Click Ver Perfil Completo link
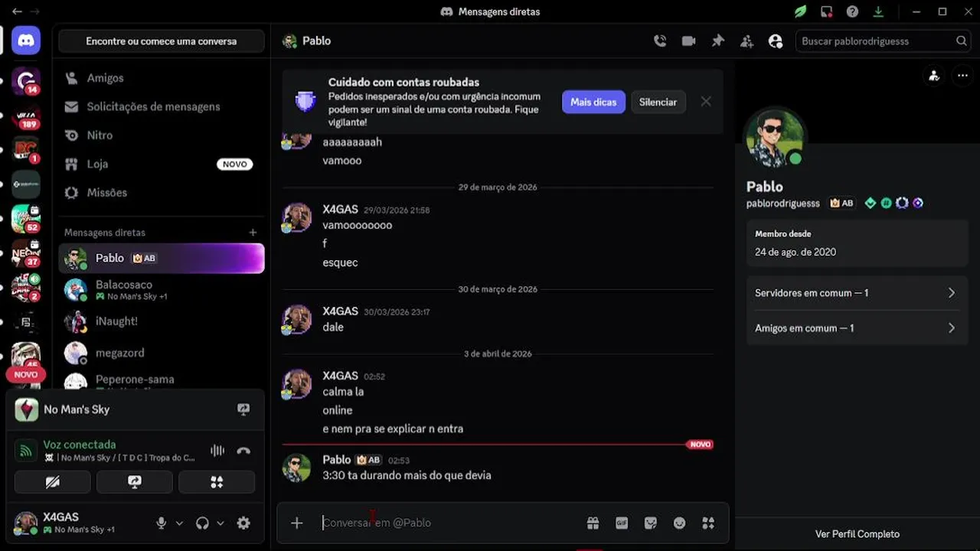 coord(857,534)
